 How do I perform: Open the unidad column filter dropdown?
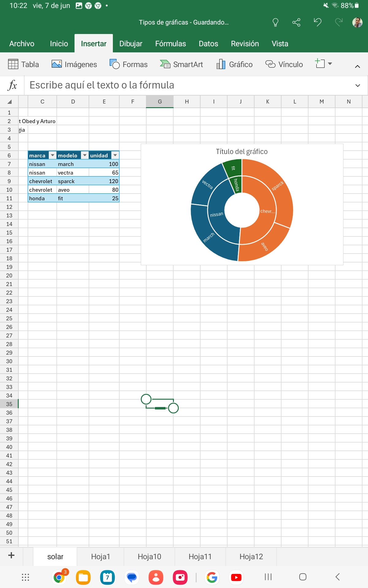tap(115, 155)
